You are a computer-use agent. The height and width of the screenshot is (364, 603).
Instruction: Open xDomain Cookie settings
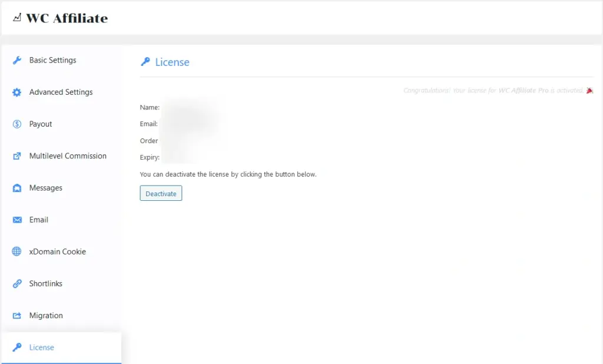pyautogui.click(x=61, y=252)
